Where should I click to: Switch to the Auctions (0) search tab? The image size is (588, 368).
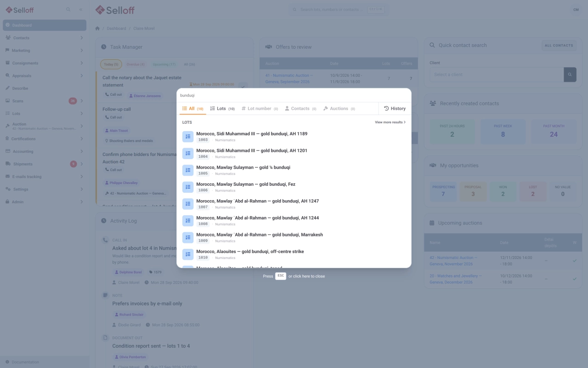tap(339, 109)
